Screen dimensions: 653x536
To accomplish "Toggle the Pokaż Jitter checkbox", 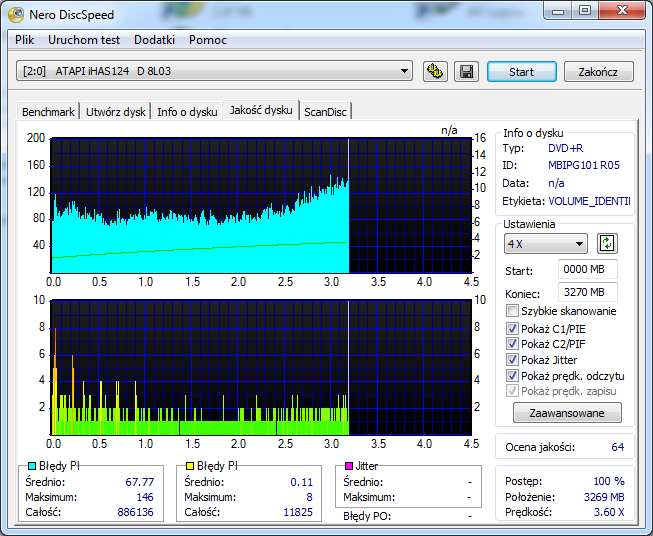I will click(x=512, y=359).
